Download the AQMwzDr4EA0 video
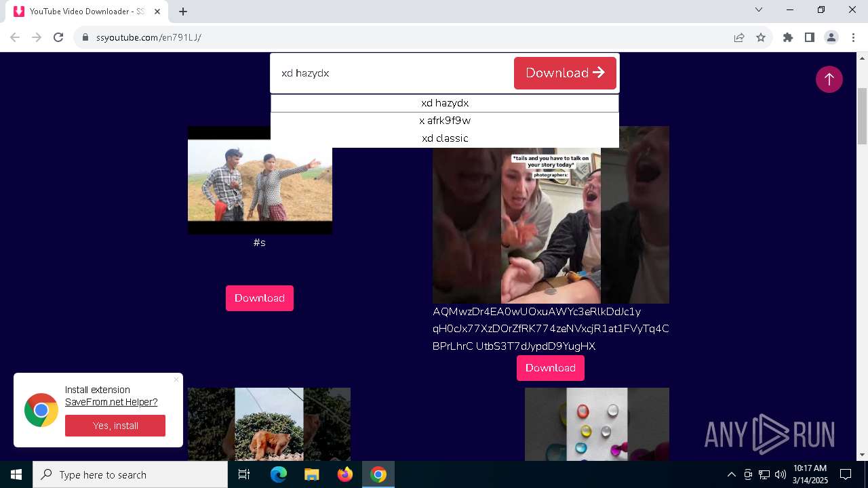868x488 pixels. pos(551,368)
